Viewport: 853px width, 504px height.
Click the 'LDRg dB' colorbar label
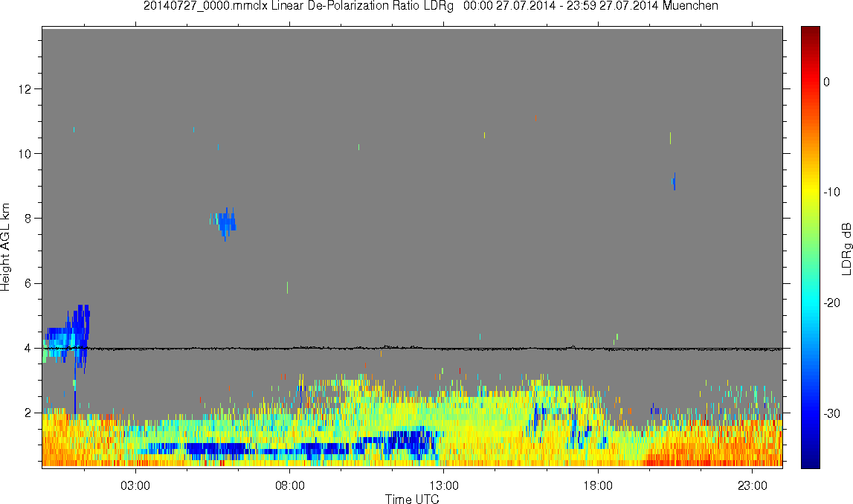(x=846, y=248)
